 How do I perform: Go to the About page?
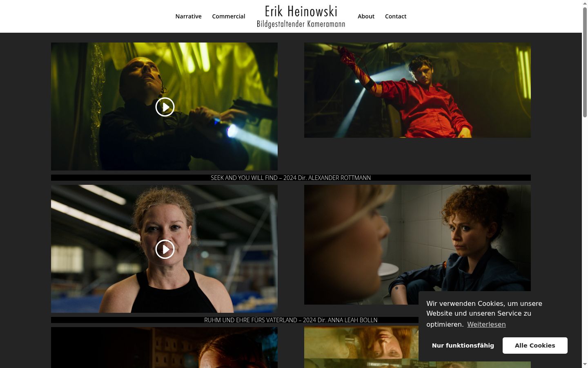366,16
